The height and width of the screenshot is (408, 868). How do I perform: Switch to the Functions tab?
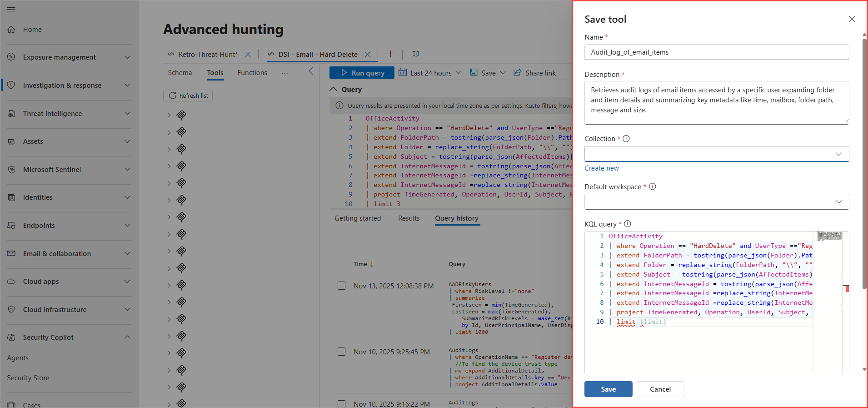click(252, 73)
